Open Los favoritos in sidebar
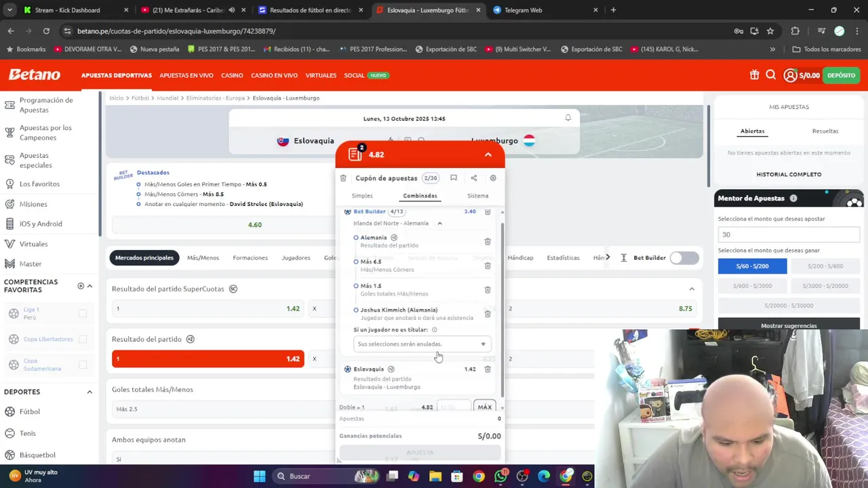868x488 pixels. coord(39,184)
